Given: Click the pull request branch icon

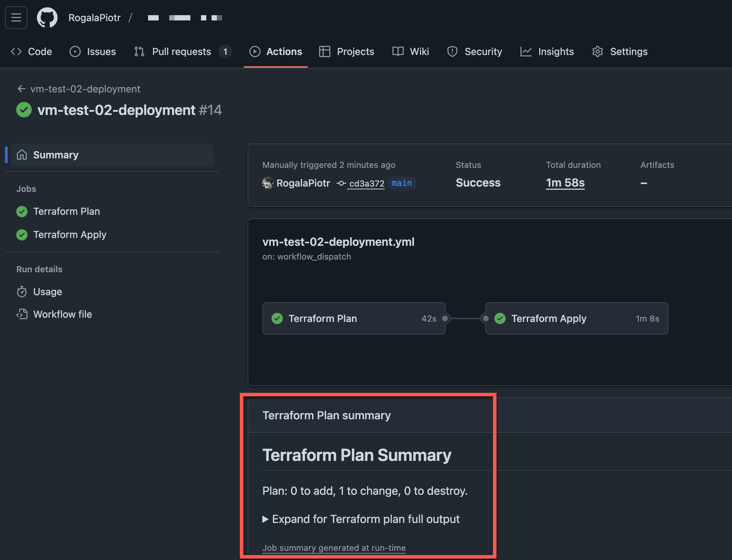Looking at the screenshot, I should 139,51.
